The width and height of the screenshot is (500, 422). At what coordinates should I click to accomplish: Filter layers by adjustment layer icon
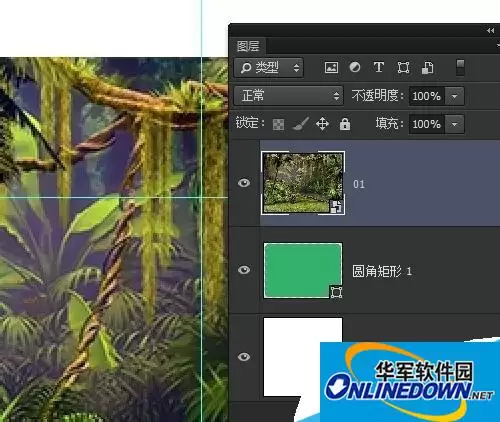tap(355, 67)
